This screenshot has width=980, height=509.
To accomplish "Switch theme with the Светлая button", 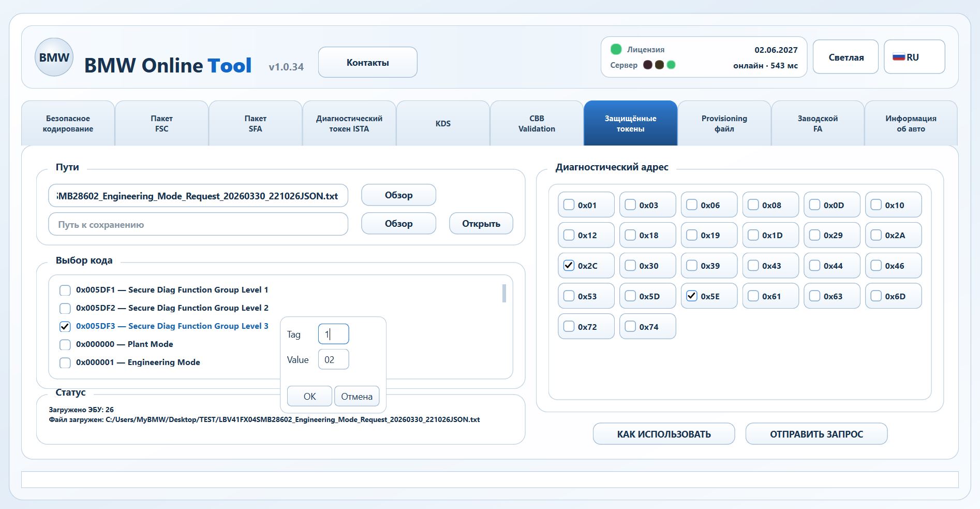I will point(845,57).
